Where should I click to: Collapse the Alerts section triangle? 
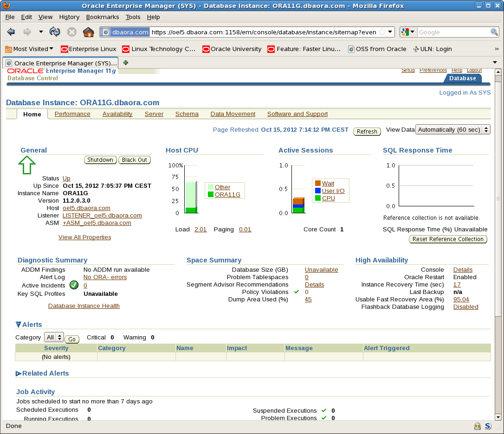(x=18, y=325)
